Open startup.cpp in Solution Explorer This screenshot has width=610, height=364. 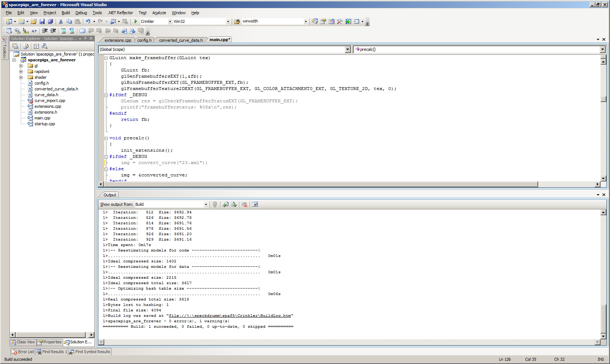click(45, 124)
